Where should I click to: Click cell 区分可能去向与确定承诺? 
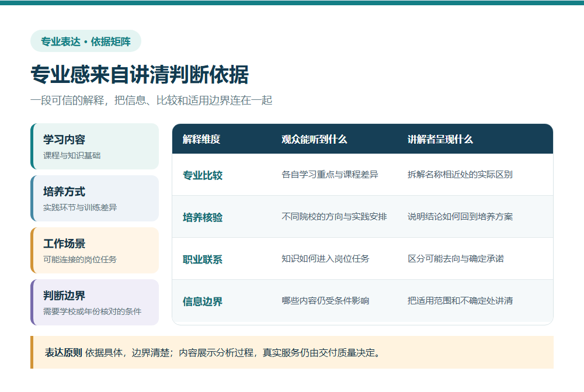pyautogui.click(x=456, y=259)
